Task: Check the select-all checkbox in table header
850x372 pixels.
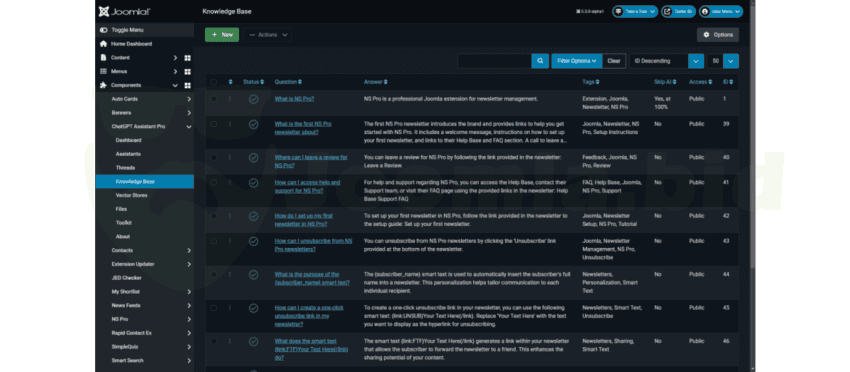Action: coord(214,82)
